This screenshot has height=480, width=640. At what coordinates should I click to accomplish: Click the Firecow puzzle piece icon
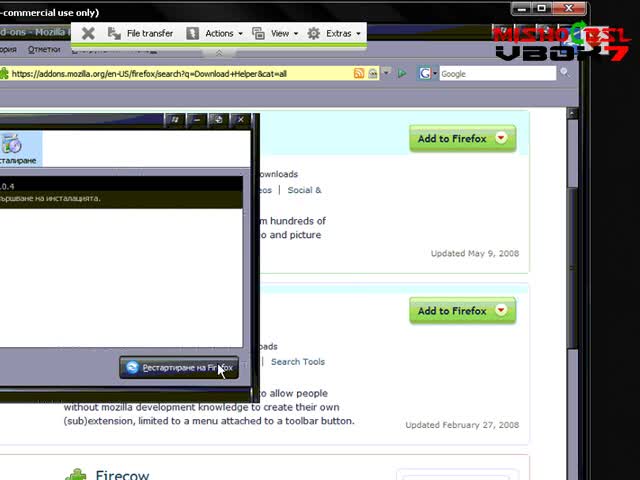[x=76, y=474]
